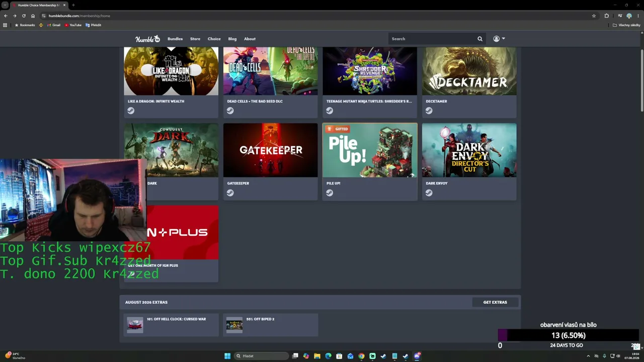The height and width of the screenshot is (362, 644).
Task: Click the Like a Dragon: Infinite Wealth title
Action: pyautogui.click(x=156, y=101)
